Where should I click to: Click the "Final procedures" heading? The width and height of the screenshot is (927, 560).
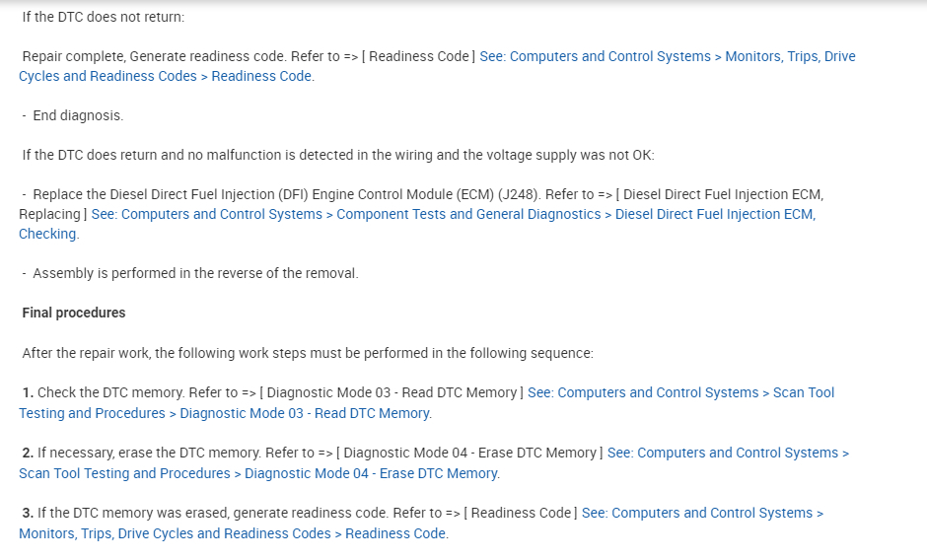[74, 313]
